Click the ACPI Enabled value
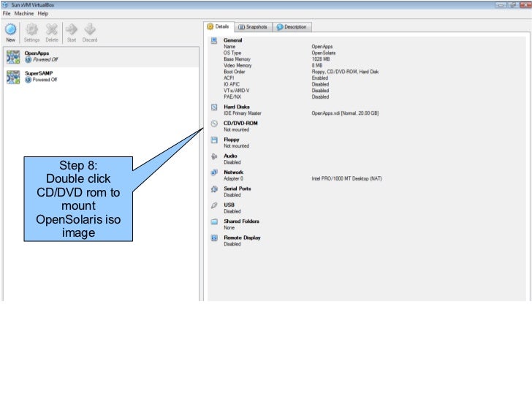 319,78
